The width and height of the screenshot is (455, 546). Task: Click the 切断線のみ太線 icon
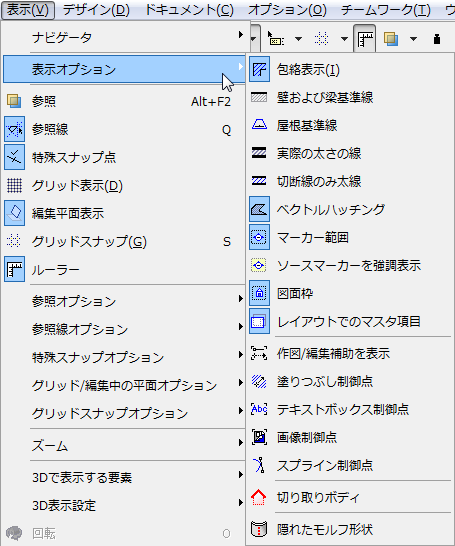pyautogui.click(x=259, y=181)
